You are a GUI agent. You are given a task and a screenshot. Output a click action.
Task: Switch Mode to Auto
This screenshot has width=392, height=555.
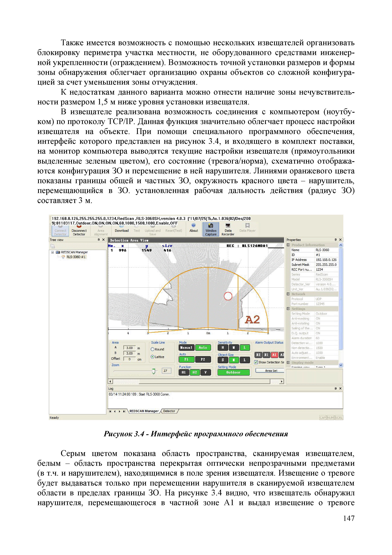203,348
